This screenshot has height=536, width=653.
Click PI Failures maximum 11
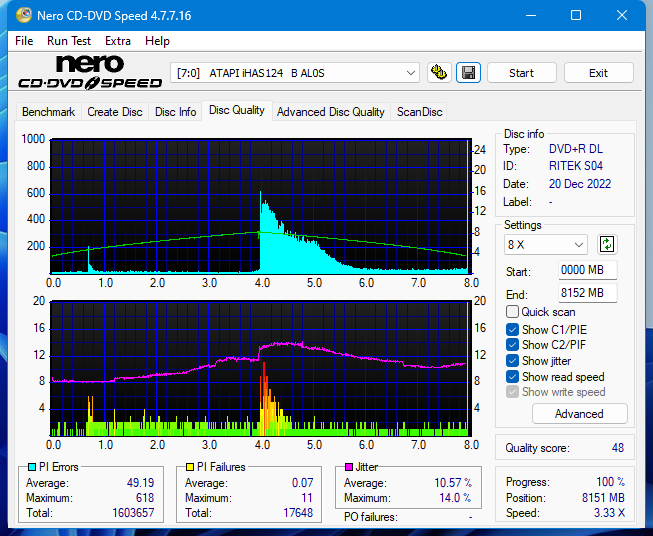tap(307, 498)
